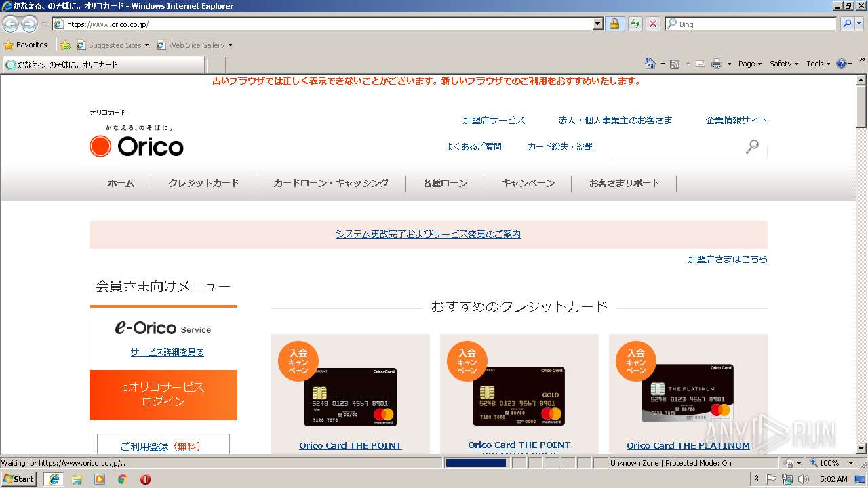Click the security lock icon in address bar
The width and height of the screenshot is (868, 488).
click(x=614, y=24)
